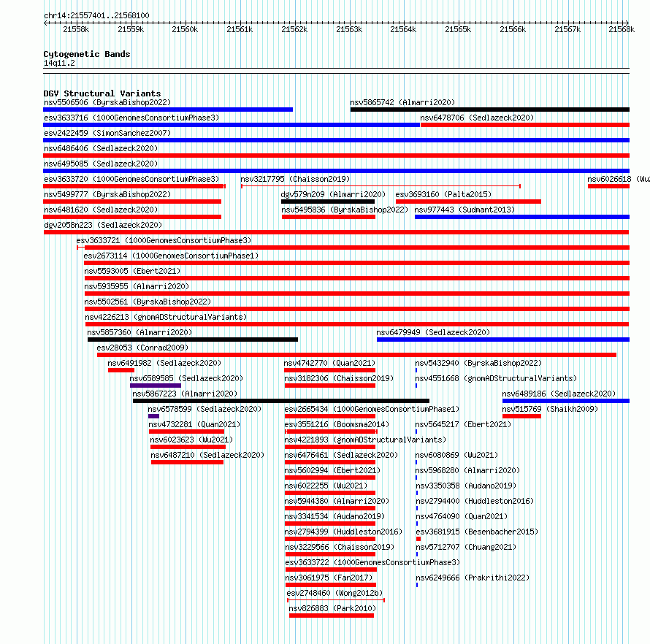The height and width of the screenshot is (644, 650).
Task: Select the nsv5935955 (Almarri2020) label
Action: (137, 286)
